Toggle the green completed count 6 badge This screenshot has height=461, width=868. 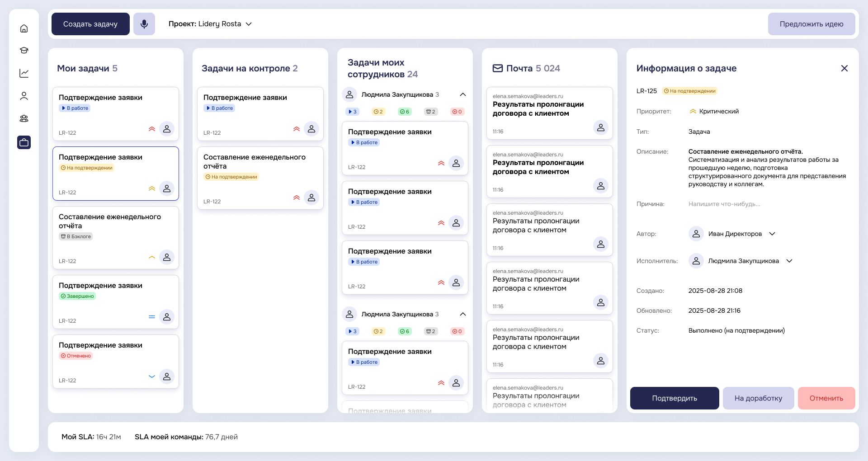coord(405,112)
